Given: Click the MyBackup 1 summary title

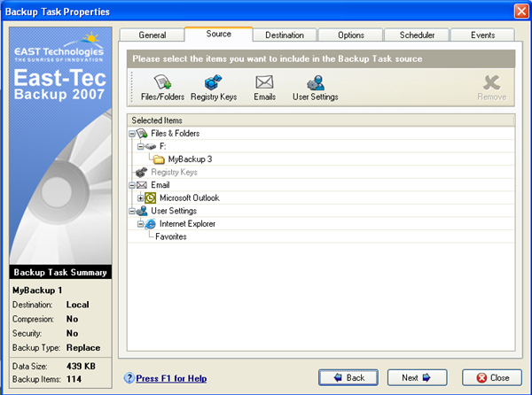Looking at the screenshot, I should (x=37, y=290).
